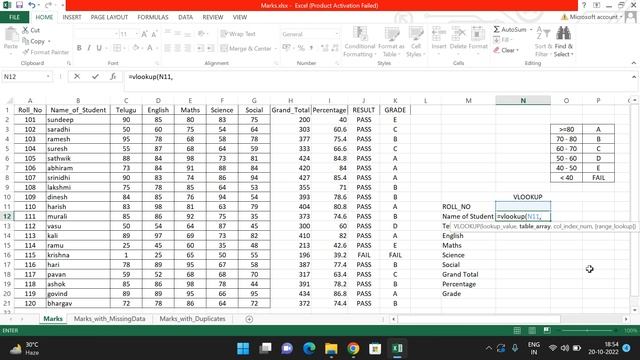Open the Marks_with_Duplicates sheet
Screen dimensions: 640x360
coord(192,319)
